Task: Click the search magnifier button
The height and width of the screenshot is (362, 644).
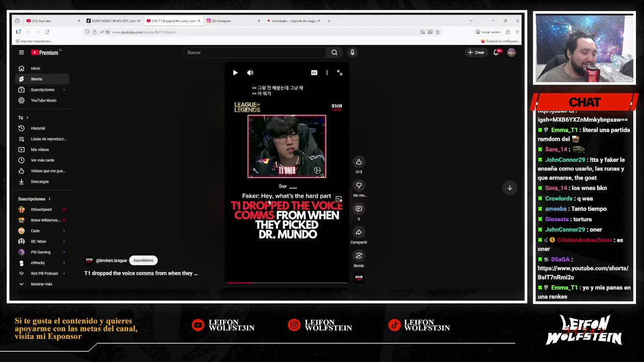Action: (334, 52)
